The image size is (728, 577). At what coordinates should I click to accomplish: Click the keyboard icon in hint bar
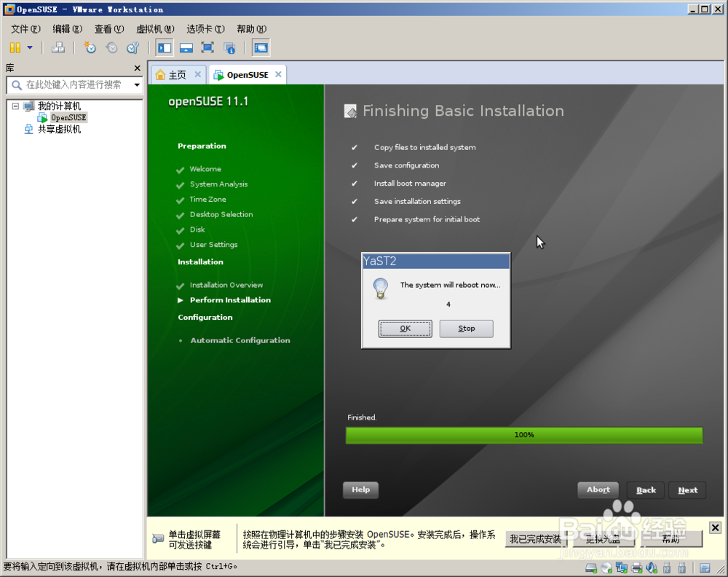click(x=158, y=538)
